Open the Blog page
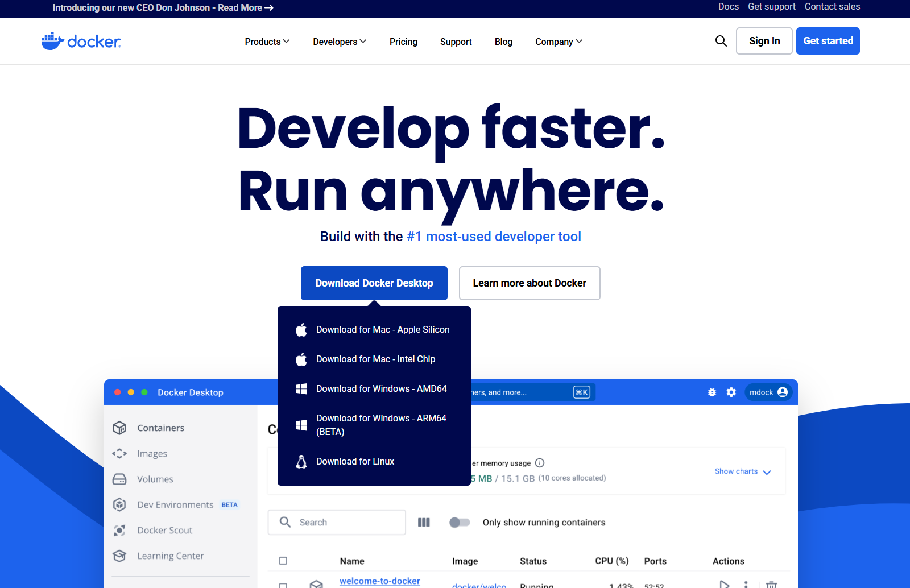Screen dimensions: 910x588 503,42
